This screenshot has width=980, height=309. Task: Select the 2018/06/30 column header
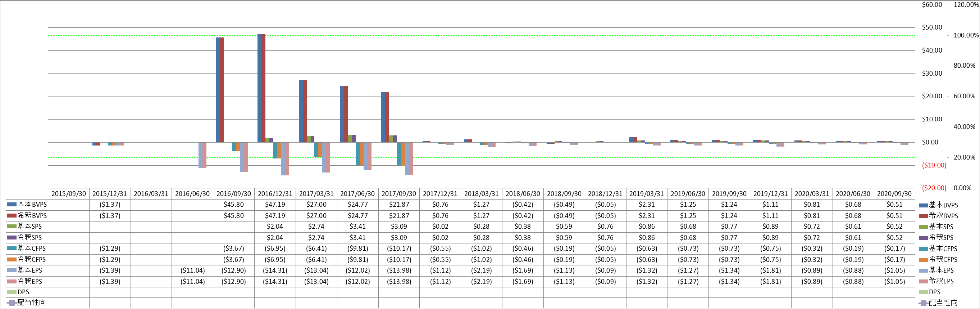coord(523,193)
